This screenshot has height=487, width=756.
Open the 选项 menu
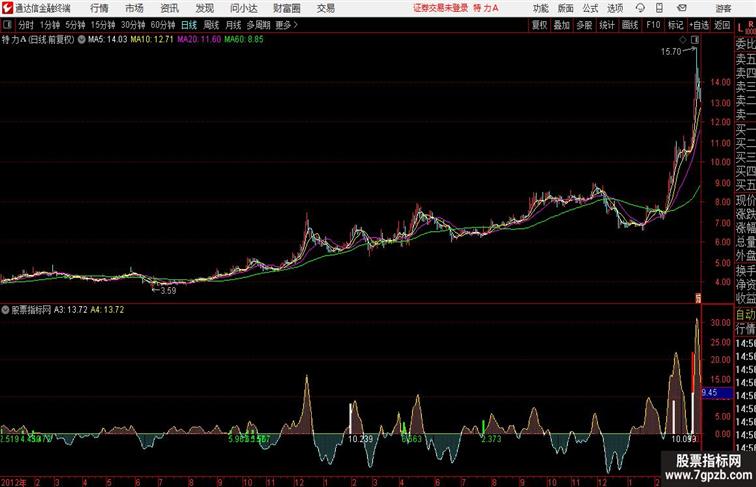point(615,8)
